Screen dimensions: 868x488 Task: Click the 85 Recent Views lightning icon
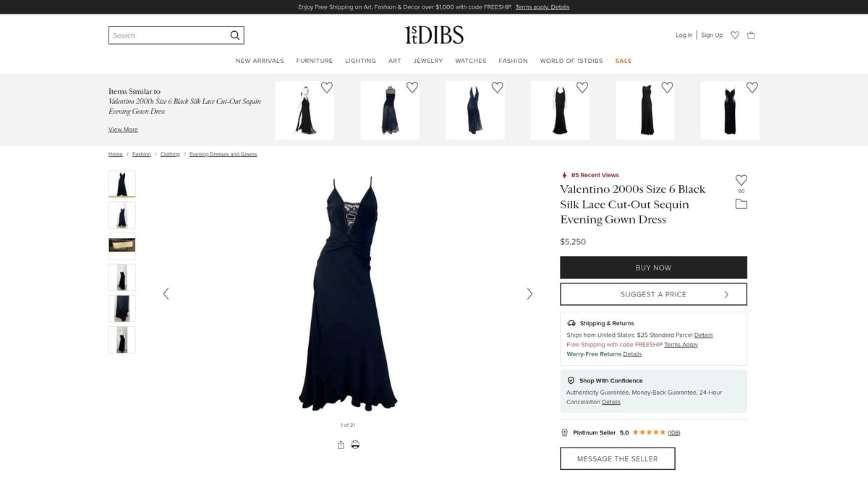click(564, 175)
